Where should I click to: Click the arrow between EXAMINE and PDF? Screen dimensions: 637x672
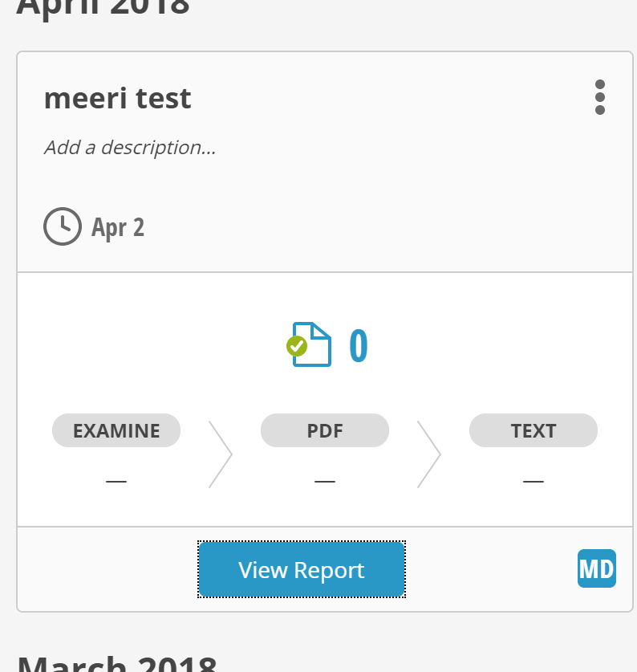(x=220, y=454)
